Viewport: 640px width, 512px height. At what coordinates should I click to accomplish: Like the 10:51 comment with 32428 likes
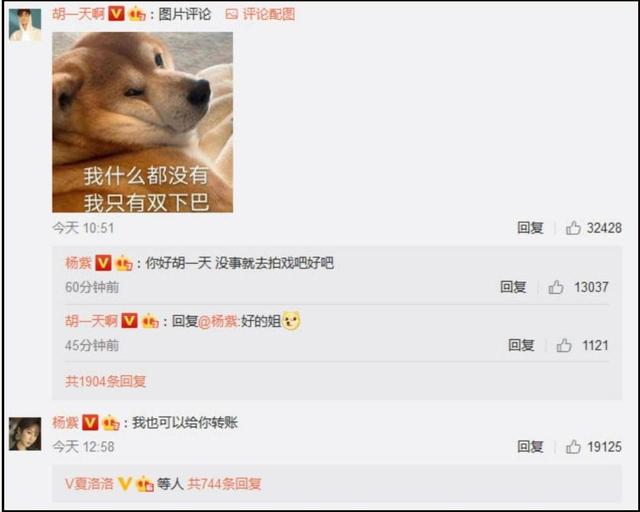pyautogui.click(x=573, y=228)
